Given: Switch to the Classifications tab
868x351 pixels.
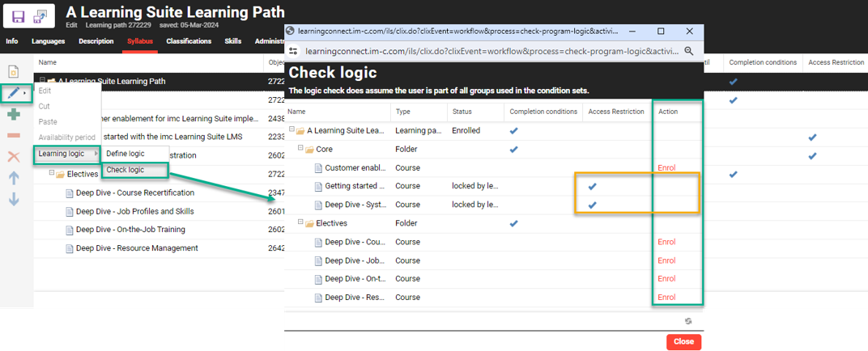Looking at the screenshot, I should tap(189, 41).
